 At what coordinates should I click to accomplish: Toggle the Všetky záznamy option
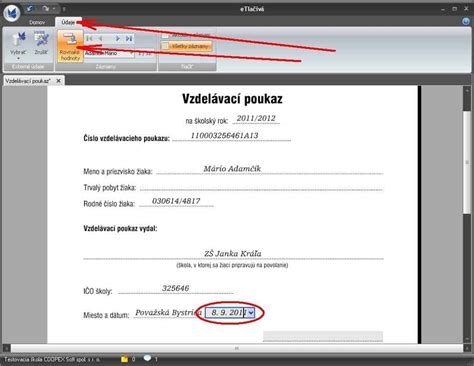click(186, 46)
